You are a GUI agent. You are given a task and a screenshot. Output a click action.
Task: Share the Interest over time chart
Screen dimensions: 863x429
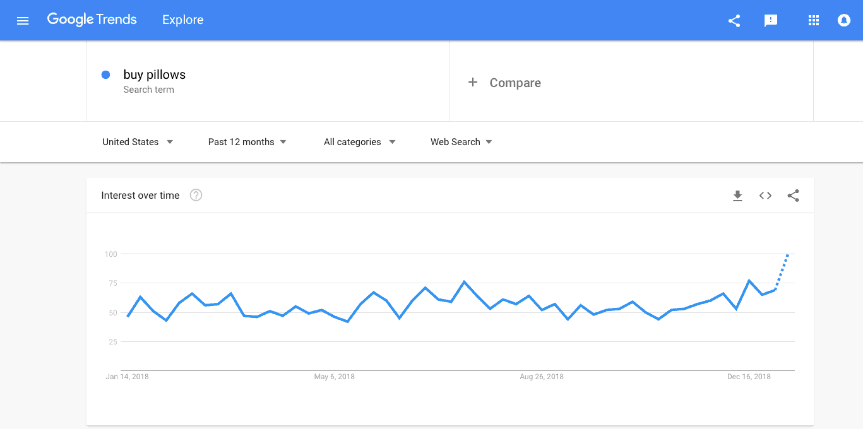click(793, 196)
